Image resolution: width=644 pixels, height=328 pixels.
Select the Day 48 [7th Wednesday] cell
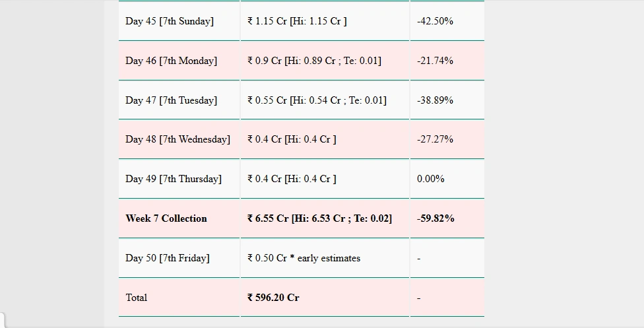point(178,139)
